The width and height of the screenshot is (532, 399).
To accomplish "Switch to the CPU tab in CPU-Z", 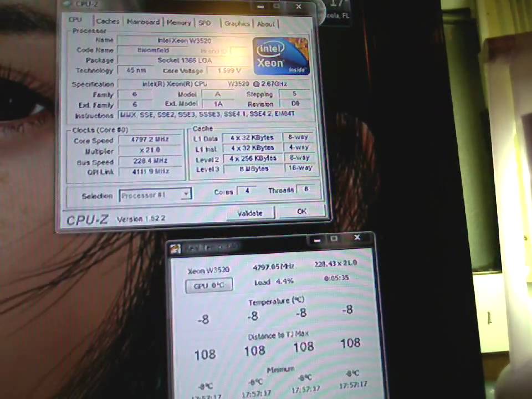I will (x=75, y=20).
